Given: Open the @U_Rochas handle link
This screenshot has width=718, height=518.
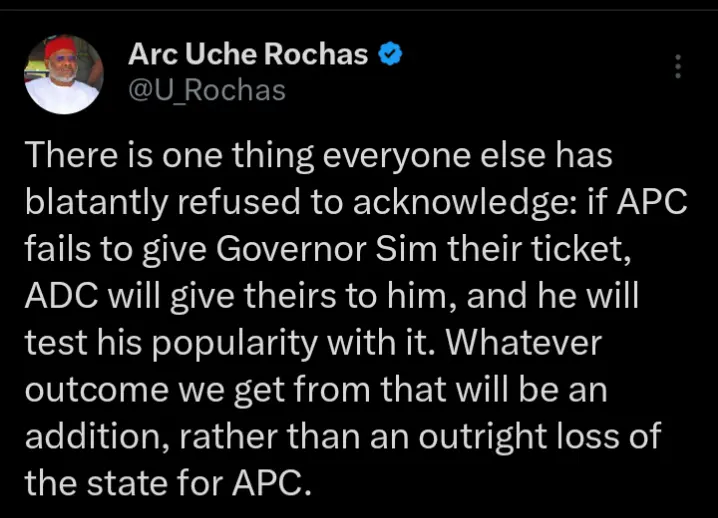Looking at the screenshot, I should [x=207, y=90].
